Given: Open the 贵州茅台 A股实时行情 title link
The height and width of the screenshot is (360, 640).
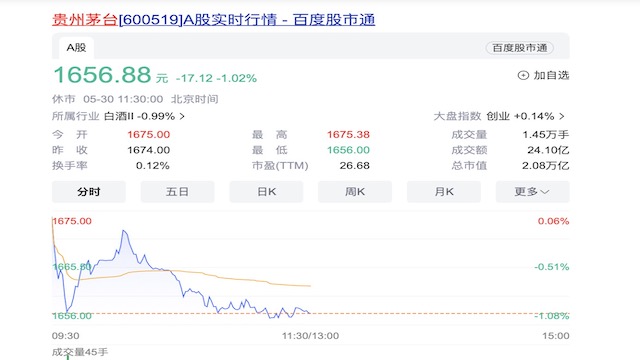Looking at the screenshot, I should (x=213, y=20).
